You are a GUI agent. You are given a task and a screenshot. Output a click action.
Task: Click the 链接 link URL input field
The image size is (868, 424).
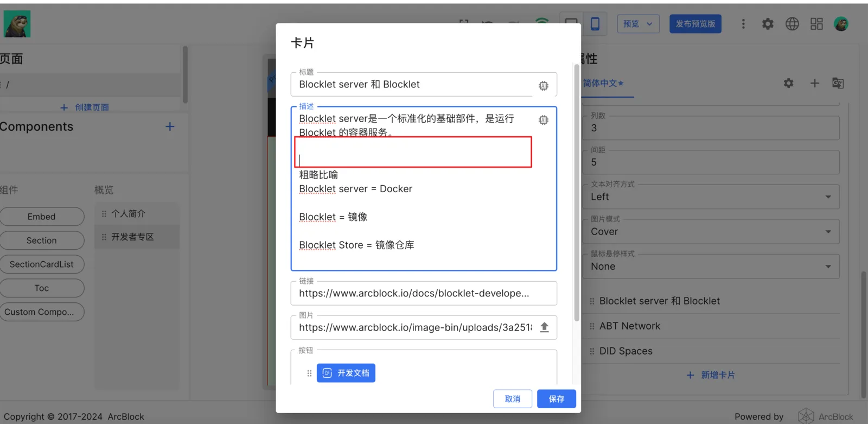pyautogui.click(x=424, y=293)
